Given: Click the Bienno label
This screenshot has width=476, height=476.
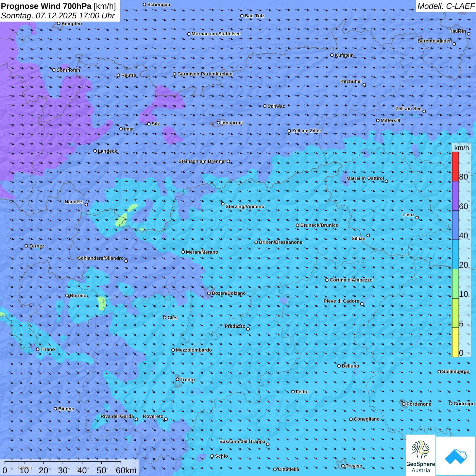Looking at the screenshot, I should pyautogui.click(x=66, y=409).
